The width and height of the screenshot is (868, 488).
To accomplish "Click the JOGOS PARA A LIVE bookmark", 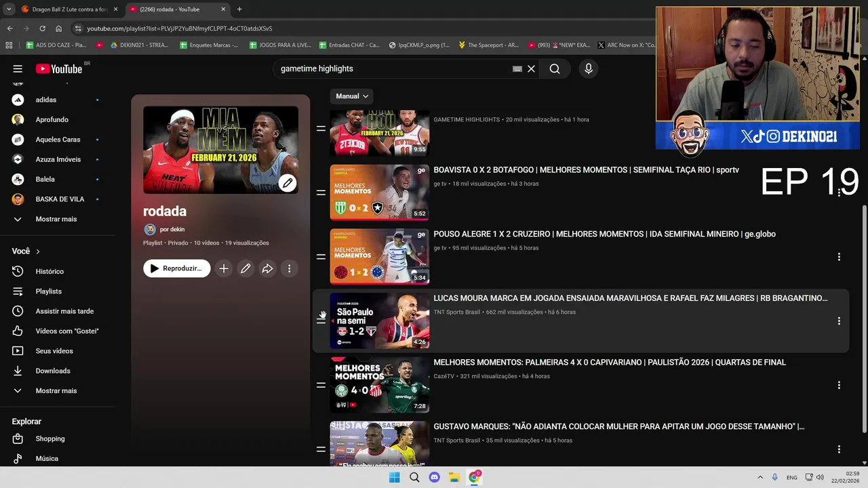I will (x=279, y=45).
